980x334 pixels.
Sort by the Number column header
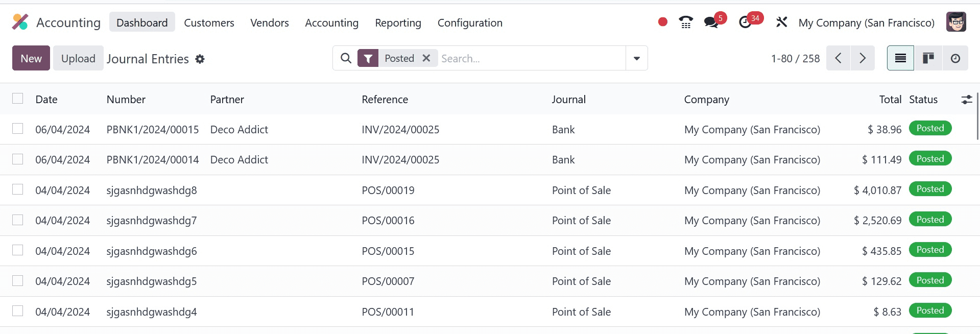[x=126, y=100]
